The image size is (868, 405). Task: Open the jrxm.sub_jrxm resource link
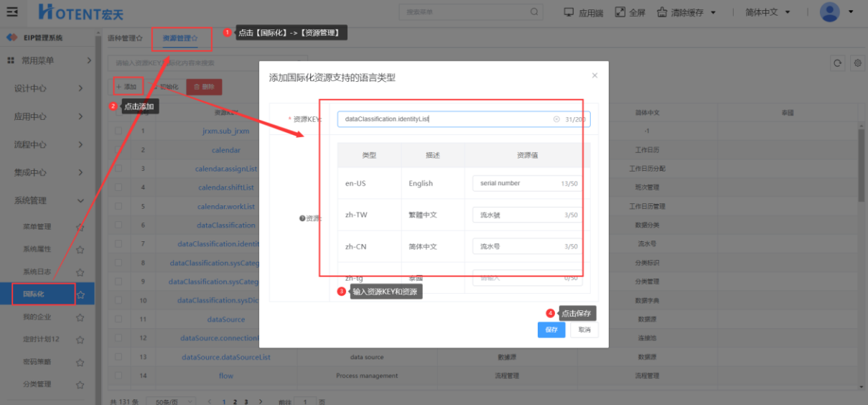coord(226,131)
